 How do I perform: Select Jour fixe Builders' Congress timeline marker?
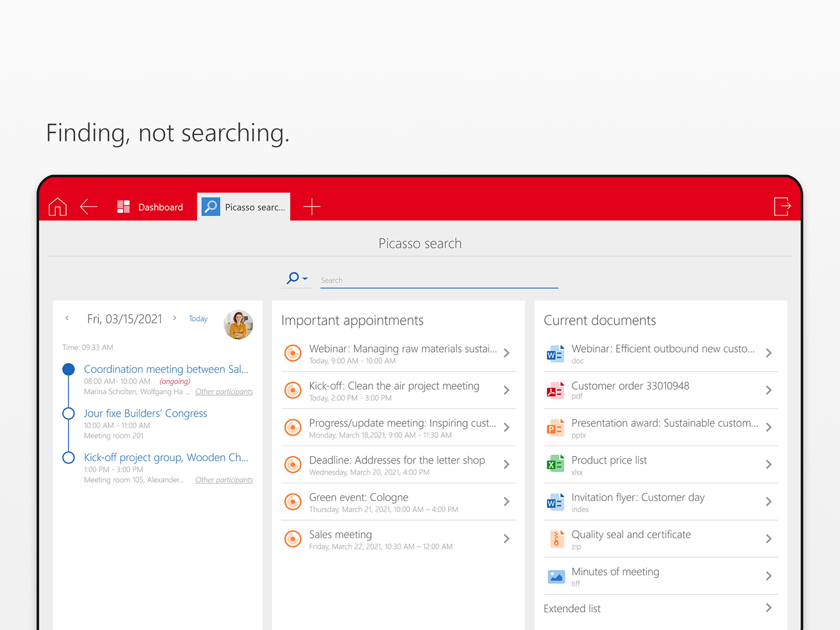point(68,413)
